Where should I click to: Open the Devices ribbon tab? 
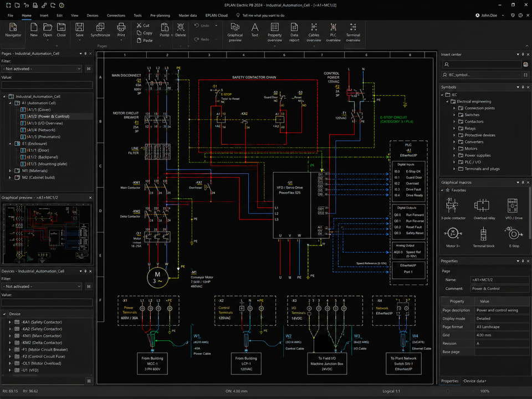[93, 16]
